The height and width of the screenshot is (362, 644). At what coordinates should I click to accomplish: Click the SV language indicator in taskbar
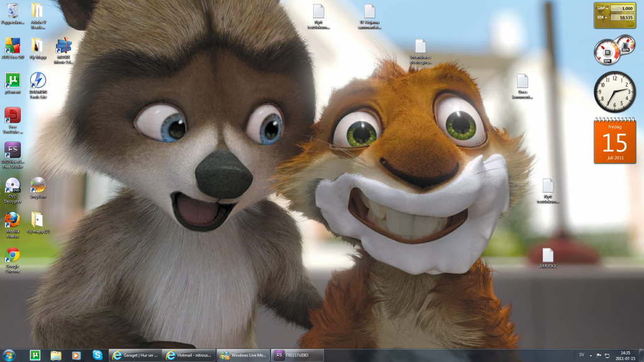click(x=581, y=355)
